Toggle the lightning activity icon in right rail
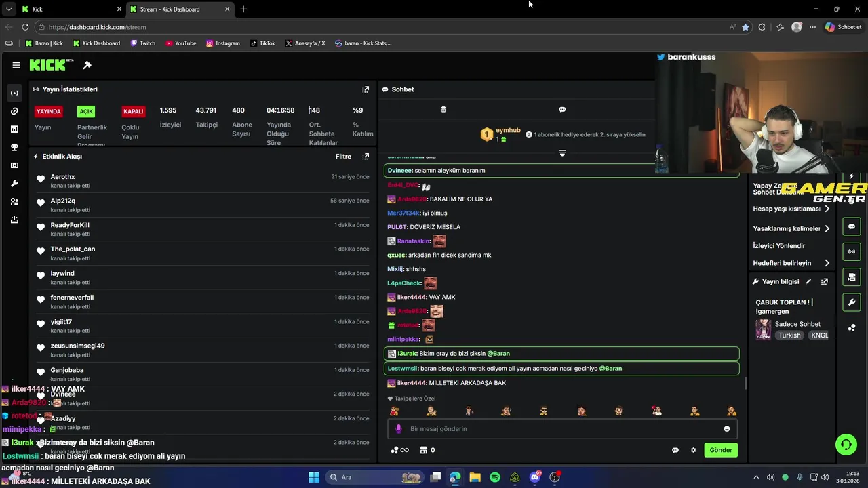The height and width of the screenshot is (488, 868). [x=852, y=176]
